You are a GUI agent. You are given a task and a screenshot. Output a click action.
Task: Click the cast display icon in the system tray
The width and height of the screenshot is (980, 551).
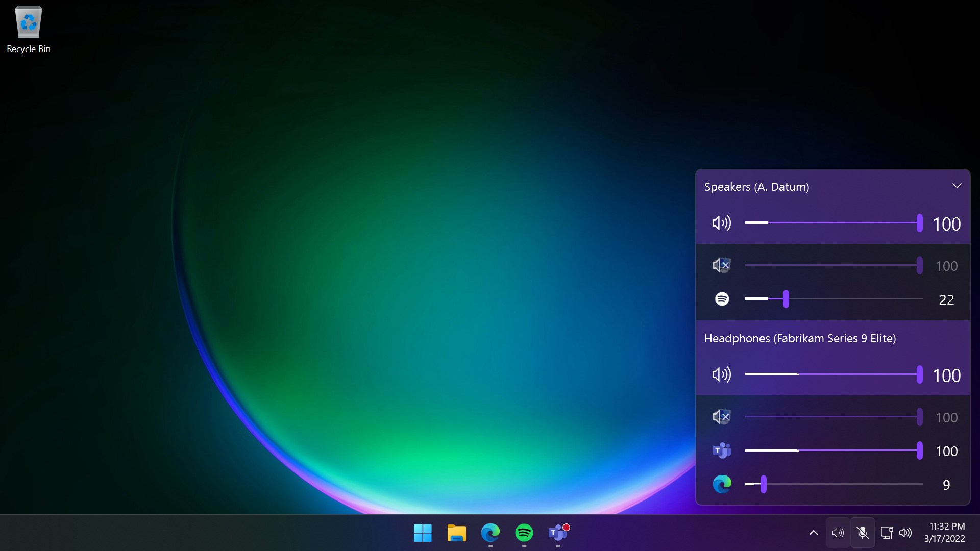pos(887,532)
